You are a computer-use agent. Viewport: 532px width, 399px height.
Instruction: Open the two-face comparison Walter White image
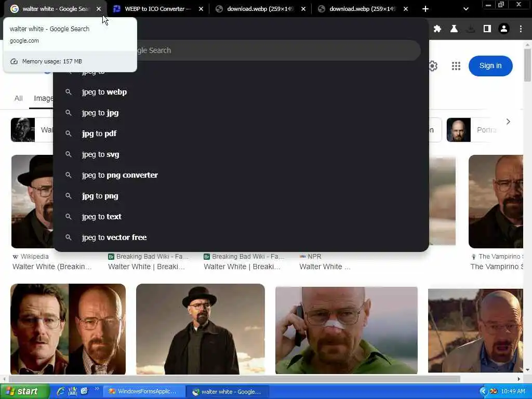click(68, 329)
